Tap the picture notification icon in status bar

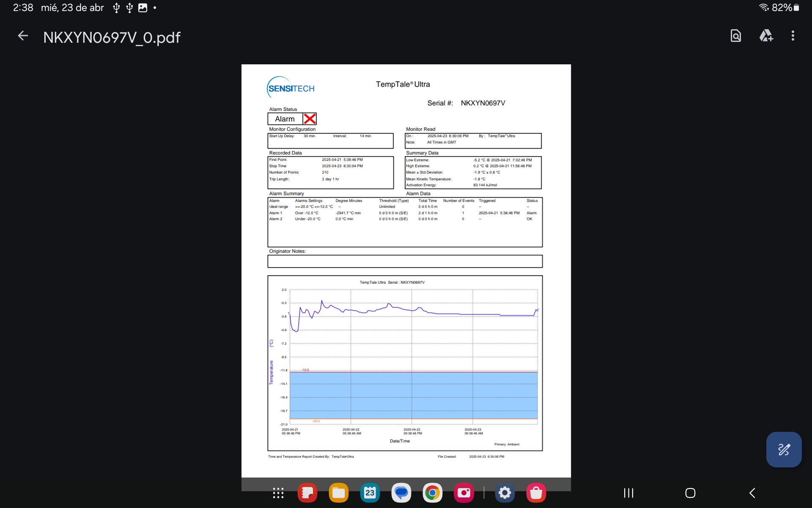tap(143, 8)
